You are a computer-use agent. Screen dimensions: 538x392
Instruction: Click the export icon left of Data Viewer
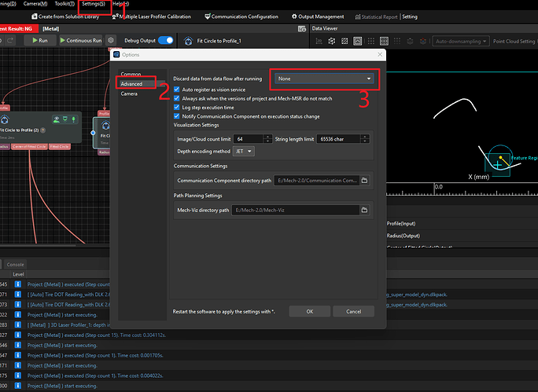click(302, 29)
